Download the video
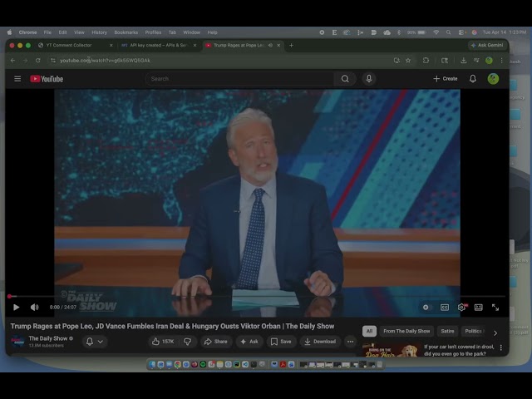The width and height of the screenshot is (532, 399). [320, 342]
